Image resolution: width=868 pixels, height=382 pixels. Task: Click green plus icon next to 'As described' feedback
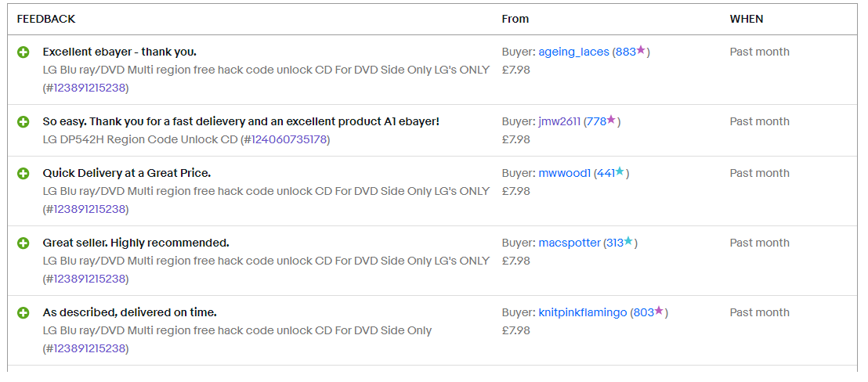(24, 313)
